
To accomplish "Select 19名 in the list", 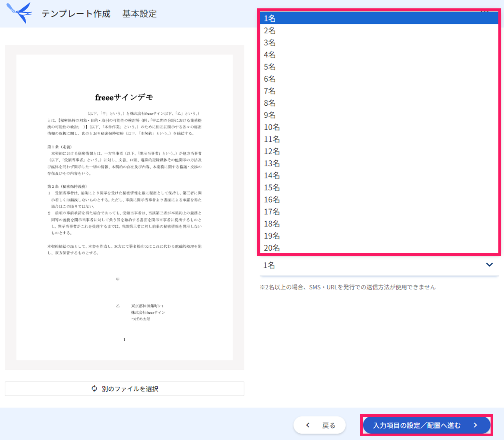I will (x=379, y=235).
